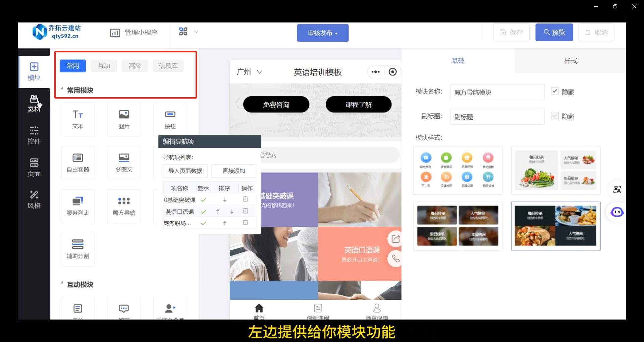Open the 风格 sidebar panel
This screenshot has width=644, height=342.
click(34, 200)
